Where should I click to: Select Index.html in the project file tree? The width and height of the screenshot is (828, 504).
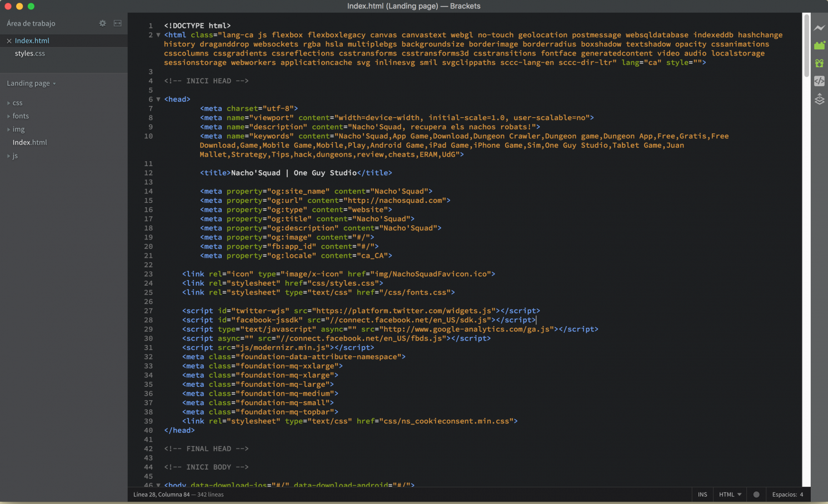tap(29, 142)
